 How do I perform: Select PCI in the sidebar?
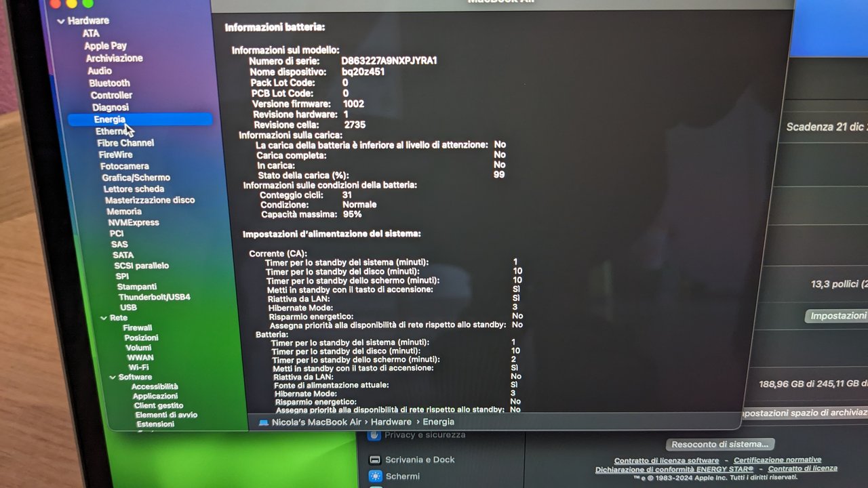(x=117, y=233)
